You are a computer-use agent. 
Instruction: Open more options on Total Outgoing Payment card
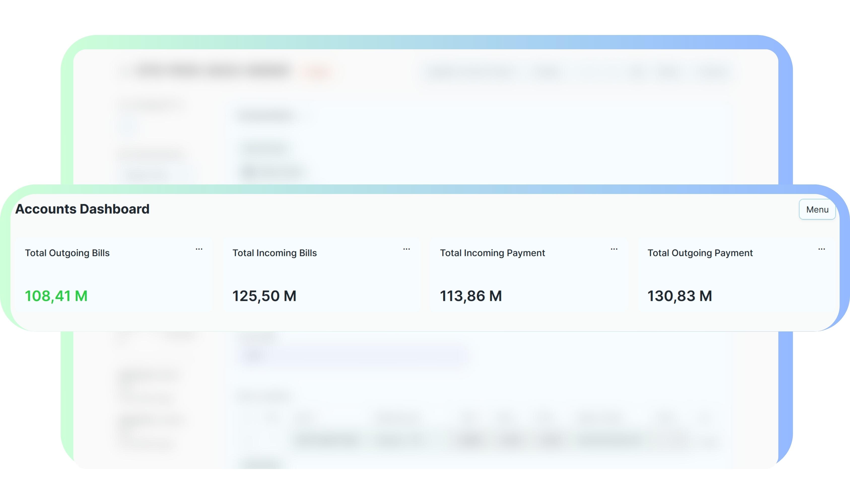tap(822, 249)
